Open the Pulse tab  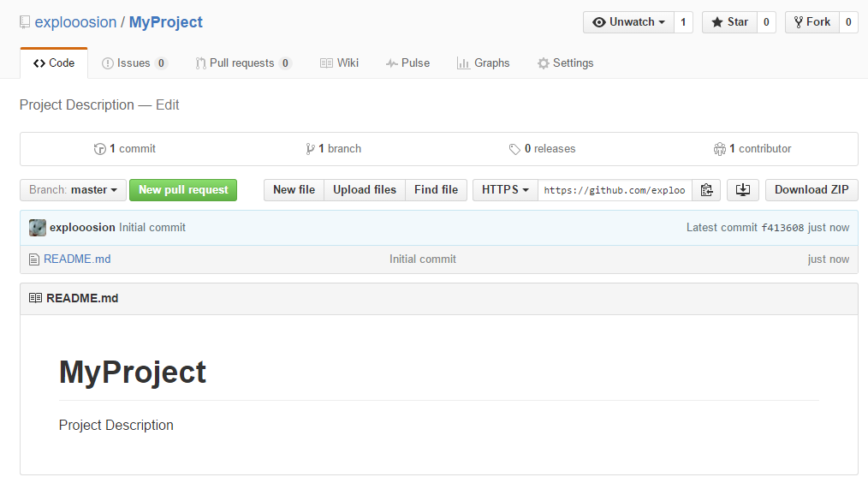(x=407, y=63)
